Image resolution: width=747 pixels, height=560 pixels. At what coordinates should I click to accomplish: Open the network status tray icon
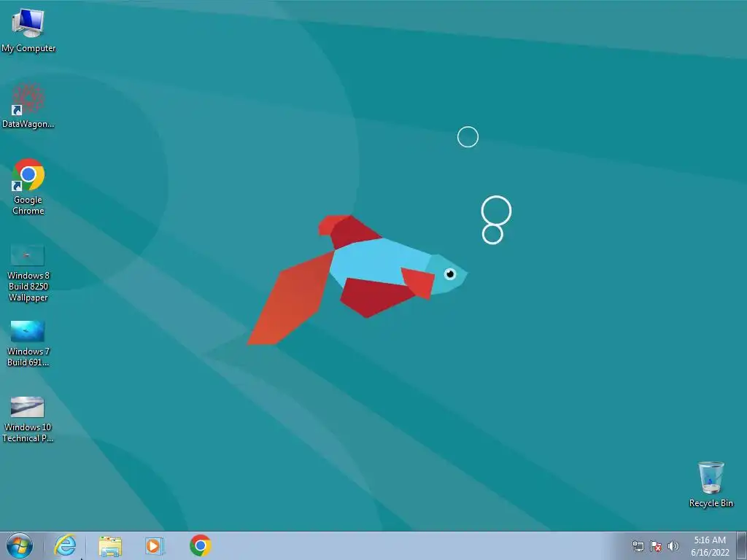click(638, 546)
